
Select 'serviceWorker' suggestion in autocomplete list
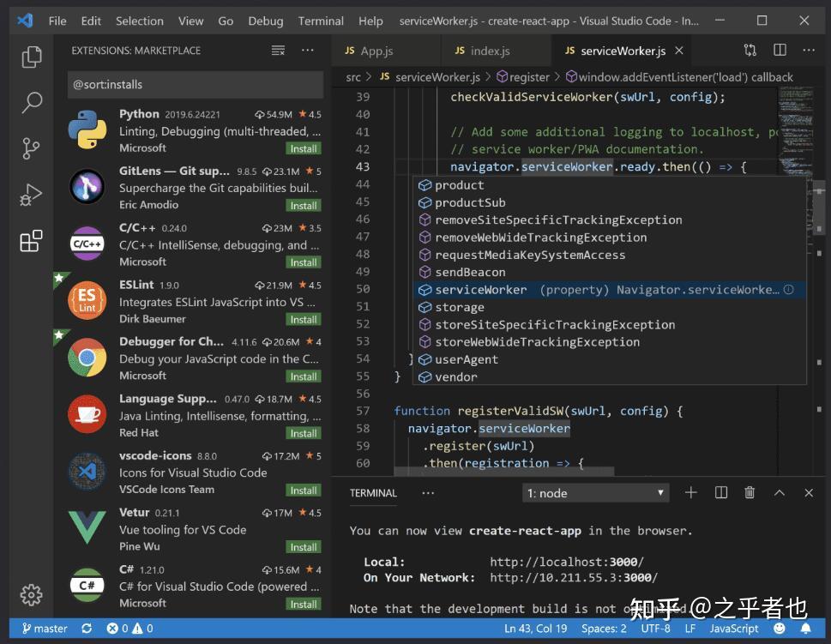[x=610, y=289]
